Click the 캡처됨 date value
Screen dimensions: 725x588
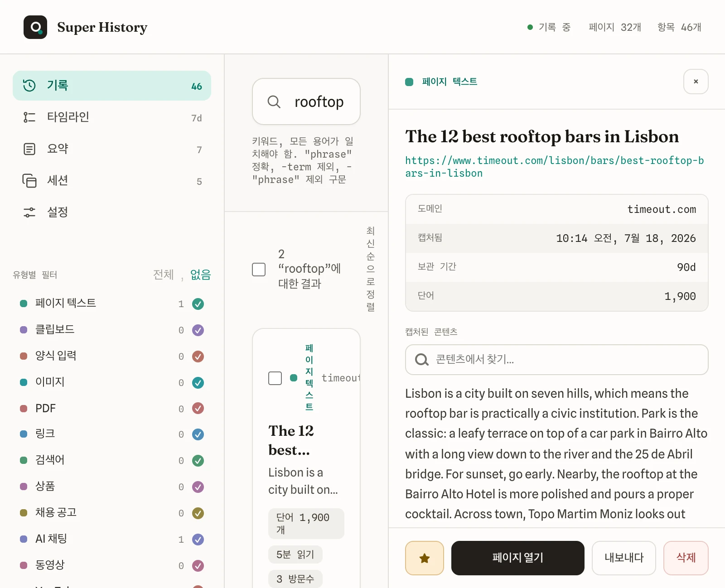[x=626, y=238]
